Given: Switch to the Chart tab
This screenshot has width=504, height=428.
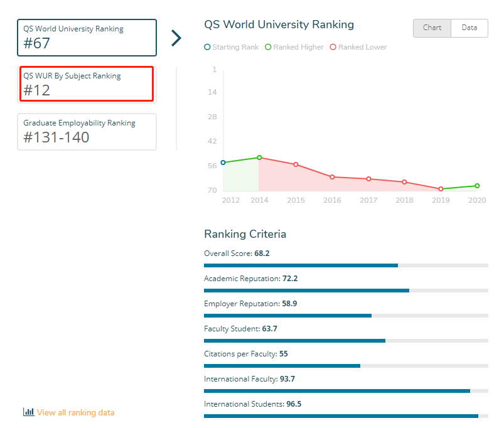Looking at the screenshot, I should coord(432,28).
